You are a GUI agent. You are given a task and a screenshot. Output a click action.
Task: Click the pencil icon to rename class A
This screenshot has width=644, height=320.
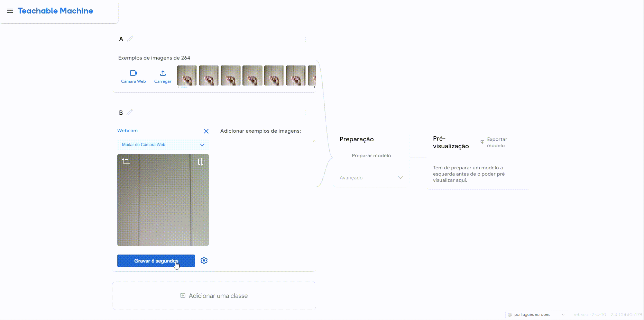click(130, 39)
